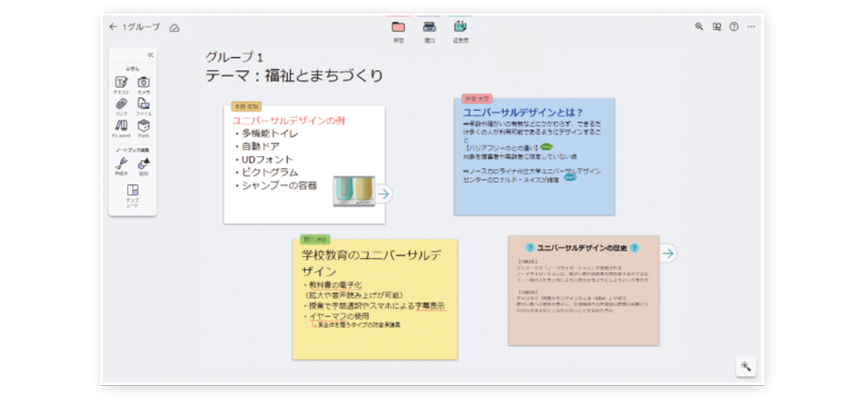Open the help question mark icon

[x=733, y=27]
